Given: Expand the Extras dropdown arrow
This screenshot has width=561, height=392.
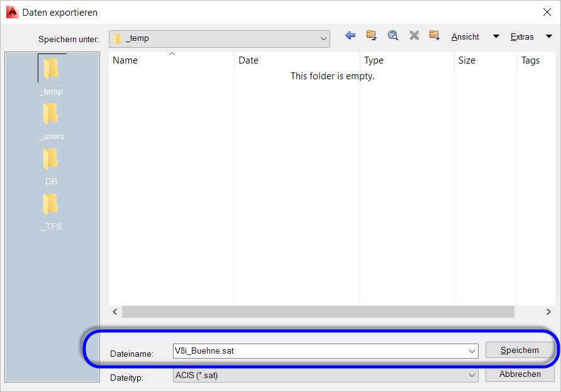Looking at the screenshot, I should click(x=549, y=36).
